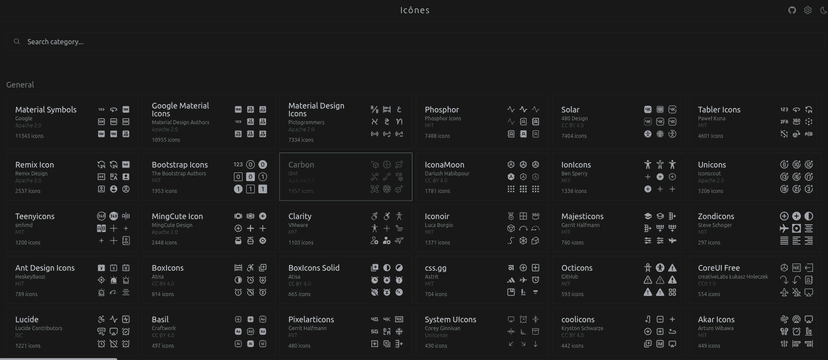Open the Majesticons collection
Screen dimensions: 828x360
click(x=618, y=229)
